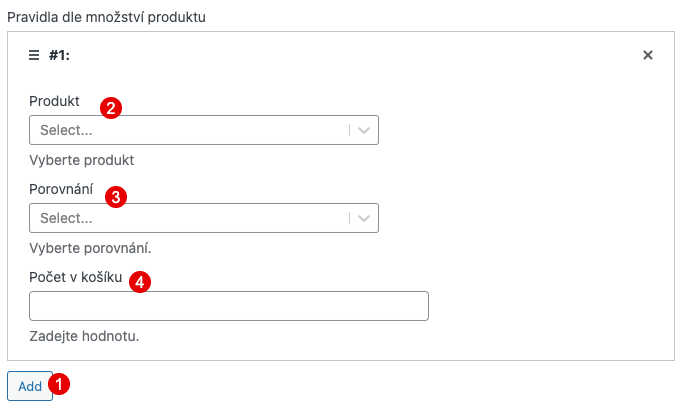This screenshot has height=410, width=682.
Task: Click the Vyberte porovnání help text
Action: [x=90, y=248]
